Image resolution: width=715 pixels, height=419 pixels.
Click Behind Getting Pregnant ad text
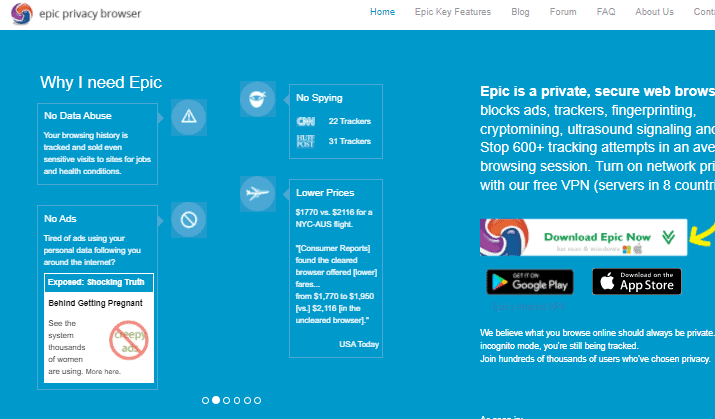click(x=95, y=303)
